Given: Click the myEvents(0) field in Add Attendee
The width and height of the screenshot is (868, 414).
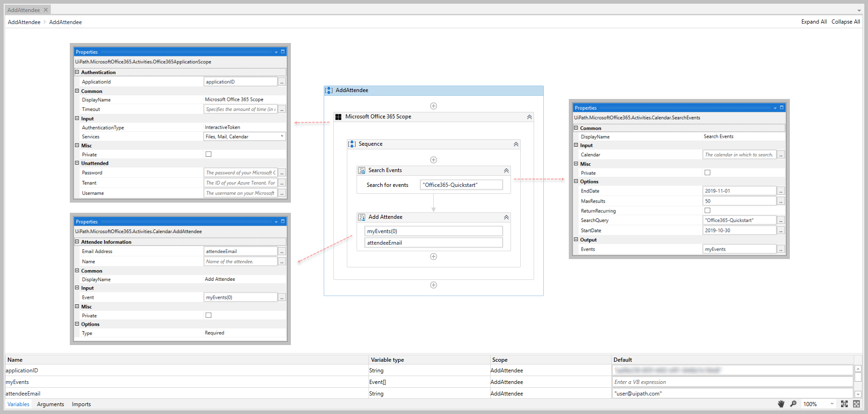Looking at the screenshot, I should [x=434, y=231].
